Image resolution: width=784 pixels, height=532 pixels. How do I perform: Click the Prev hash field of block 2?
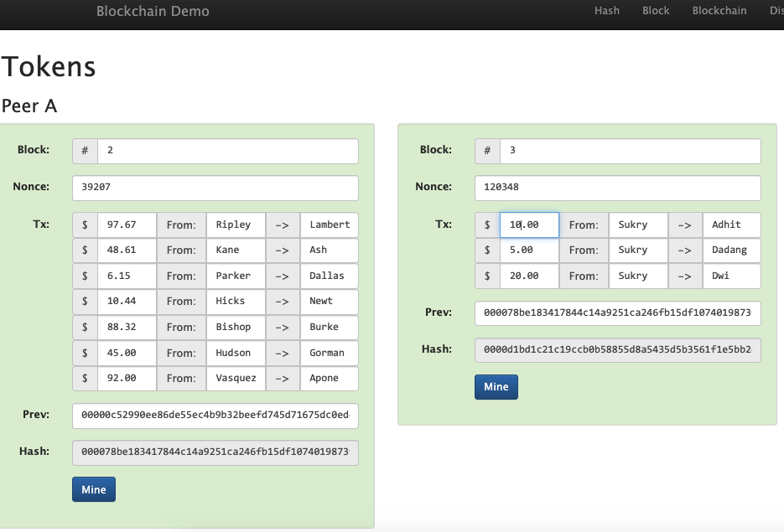(x=215, y=416)
